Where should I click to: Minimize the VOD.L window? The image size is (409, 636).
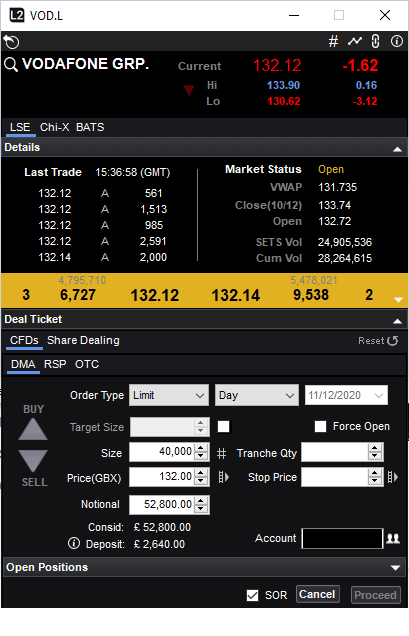click(294, 15)
